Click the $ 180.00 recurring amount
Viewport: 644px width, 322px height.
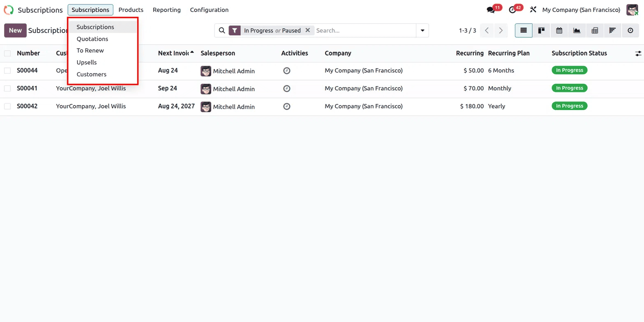[472, 106]
